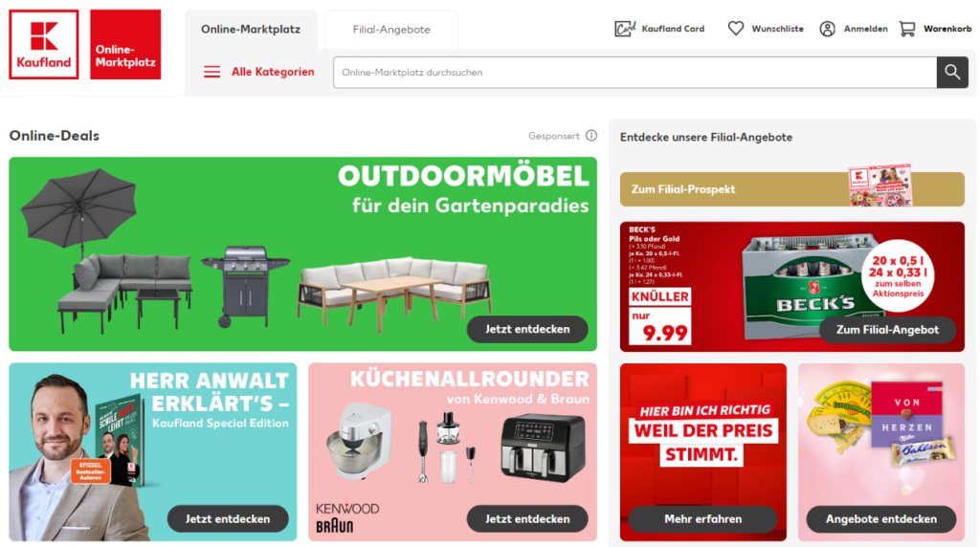
Task: Click the Kaufland logo
Action: [x=44, y=44]
